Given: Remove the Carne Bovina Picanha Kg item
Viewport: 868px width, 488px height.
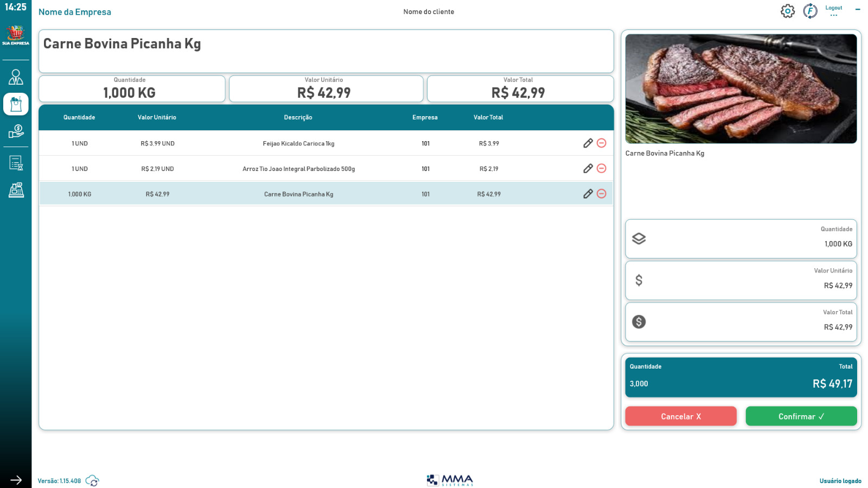Looking at the screenshot, I should 602,194.
